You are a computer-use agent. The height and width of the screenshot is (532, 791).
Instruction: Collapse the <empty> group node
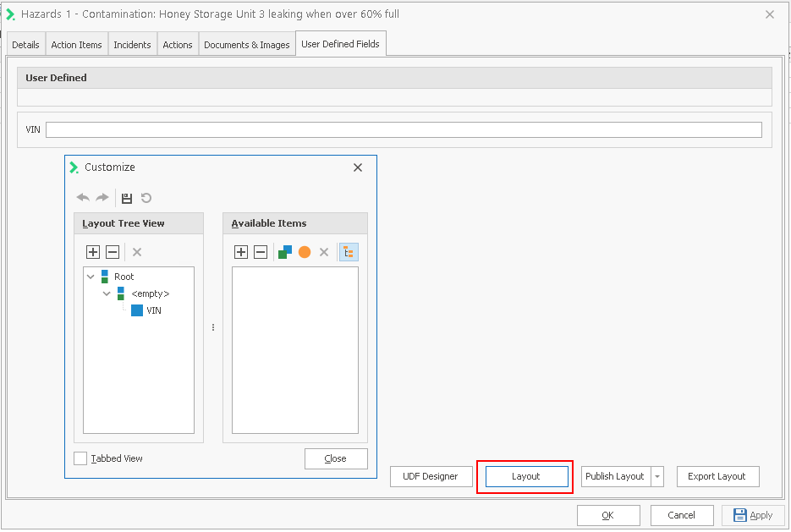(107, 293)
